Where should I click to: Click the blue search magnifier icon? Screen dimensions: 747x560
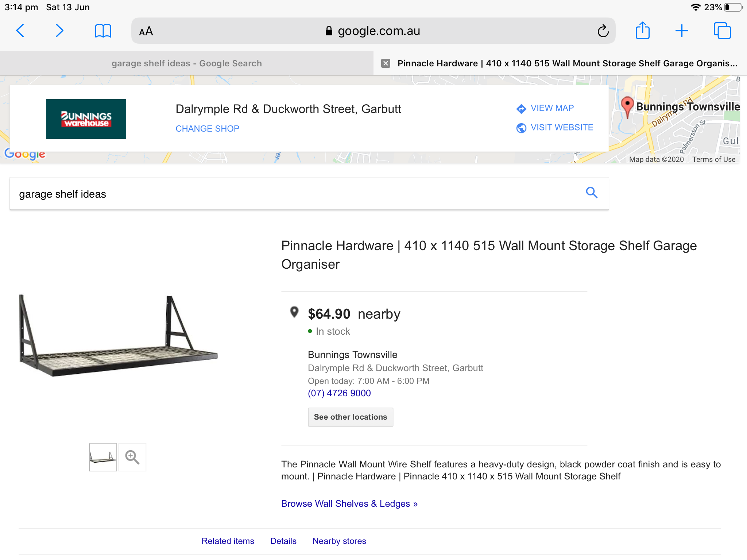pyautogui.click(x=591, y=192)
